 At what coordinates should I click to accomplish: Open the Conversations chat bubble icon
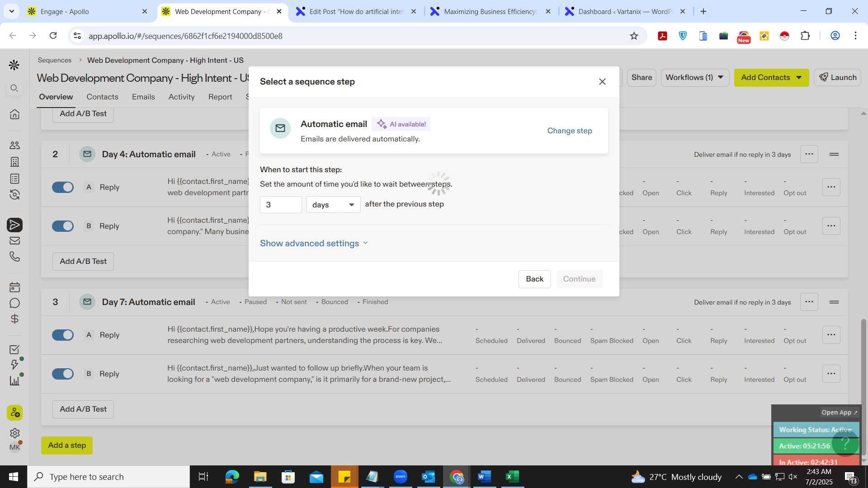(14, 303)
